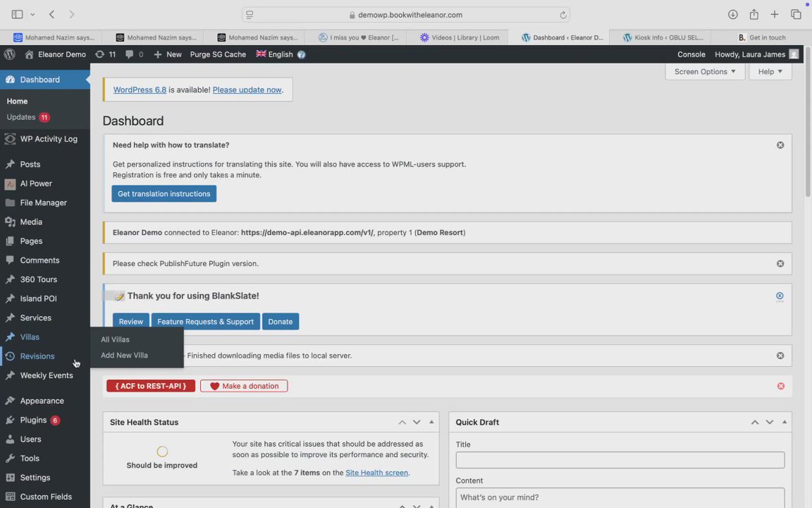Screen dimensions: 812x508
Task: Open the Villas menu
Action: click(x=45, y=337)
